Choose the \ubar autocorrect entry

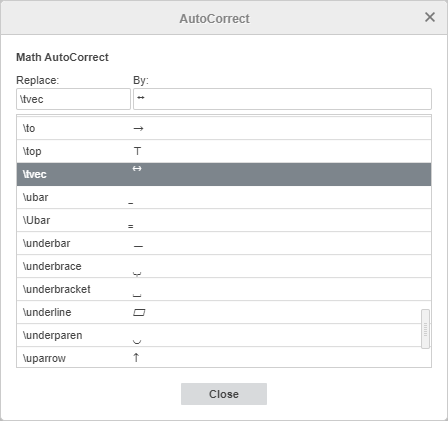(x=224, y=197)
